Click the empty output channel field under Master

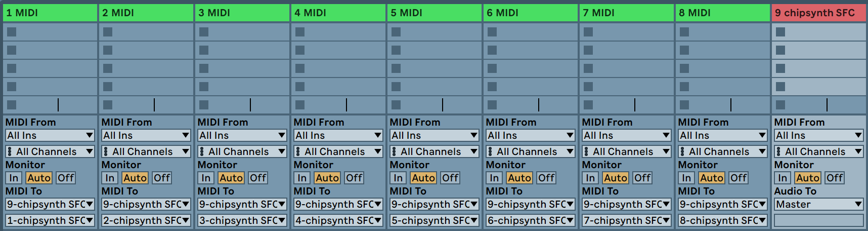pos(818,220)
